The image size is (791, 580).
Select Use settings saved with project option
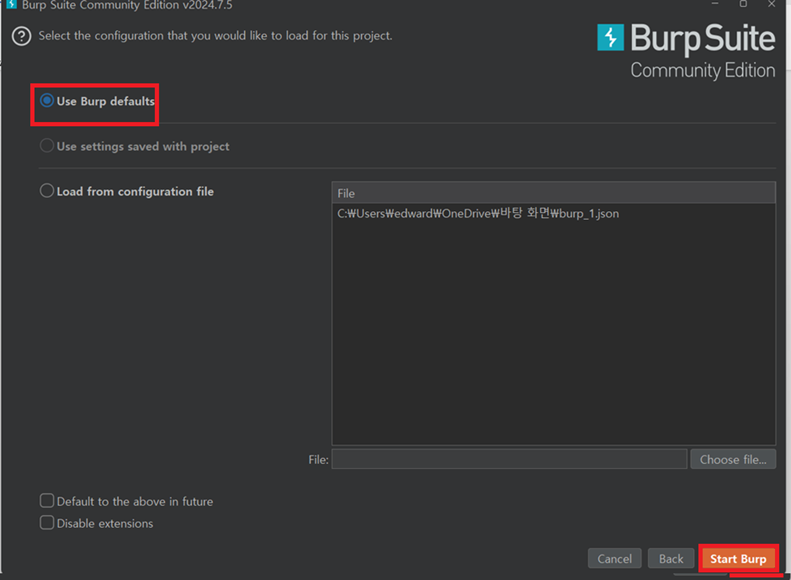click(47, 146)
